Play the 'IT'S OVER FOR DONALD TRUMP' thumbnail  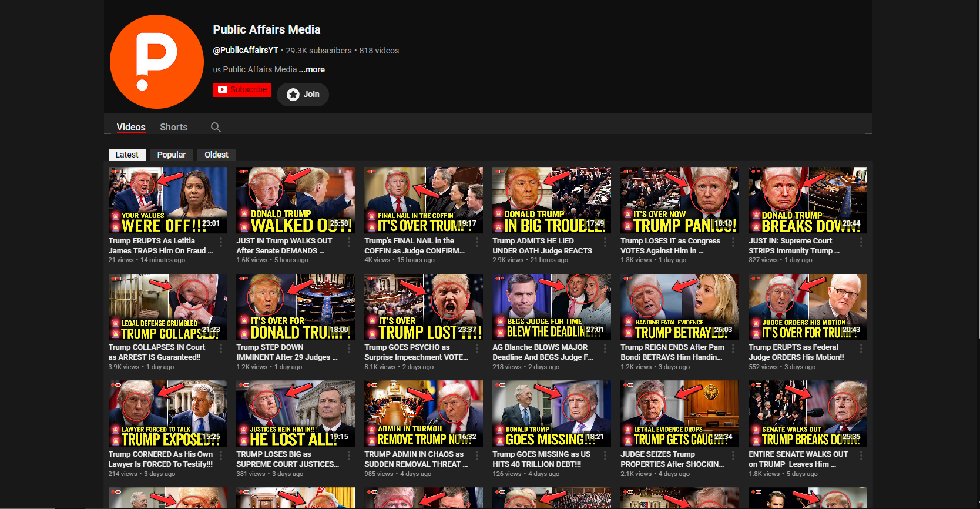pyautogui.click(x=296, y=307)
